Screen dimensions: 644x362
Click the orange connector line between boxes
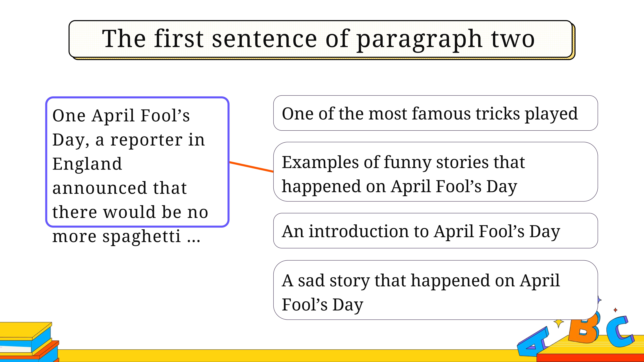click(x=251, y=167)
